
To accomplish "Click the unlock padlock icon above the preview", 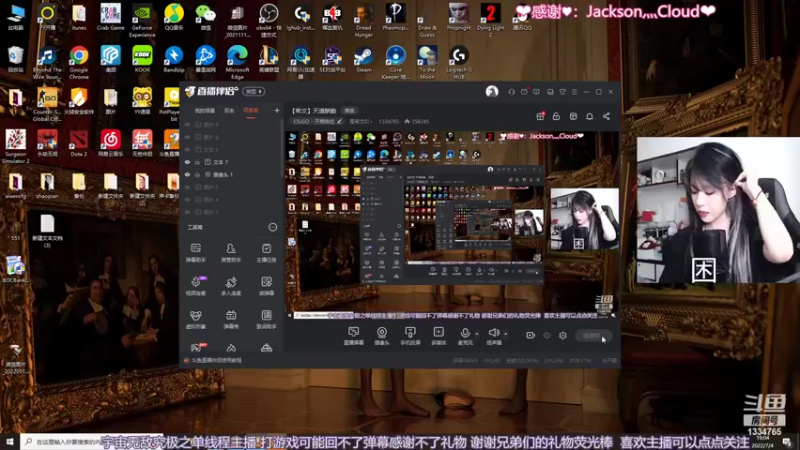I will 556,116.
